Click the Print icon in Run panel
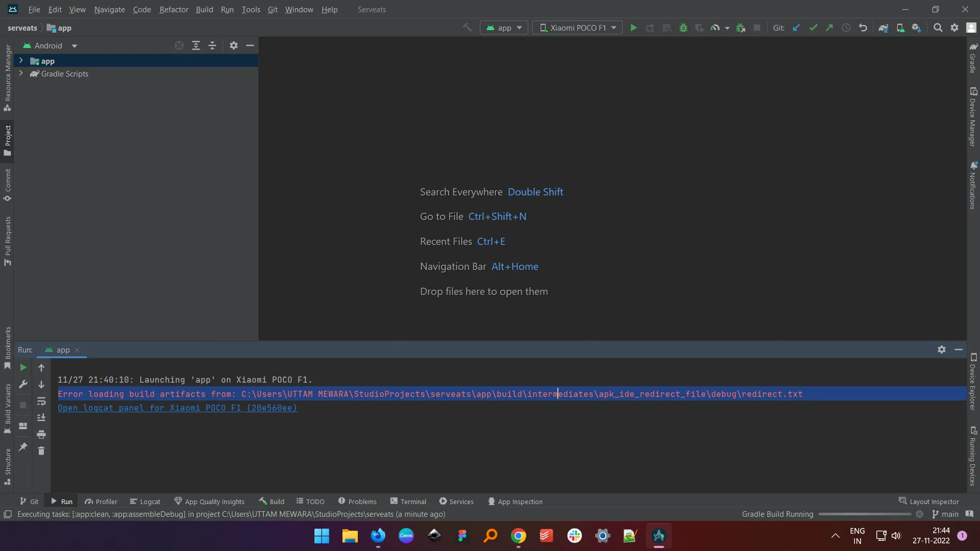 pos(41,435)
